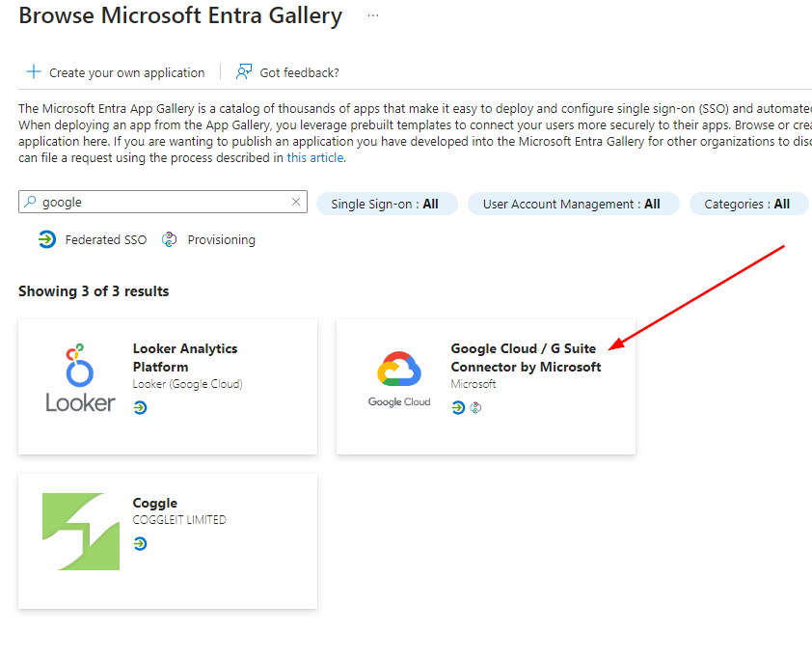
Task: Click the provisioning icon on Google Cloud card
Action: [x=475, y=408]
